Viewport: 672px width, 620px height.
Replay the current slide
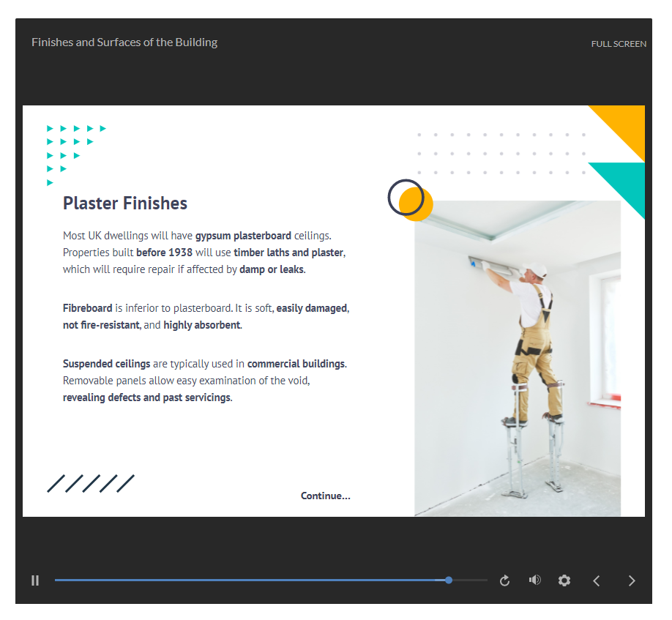pyautogui.click(x=504, y=580)
